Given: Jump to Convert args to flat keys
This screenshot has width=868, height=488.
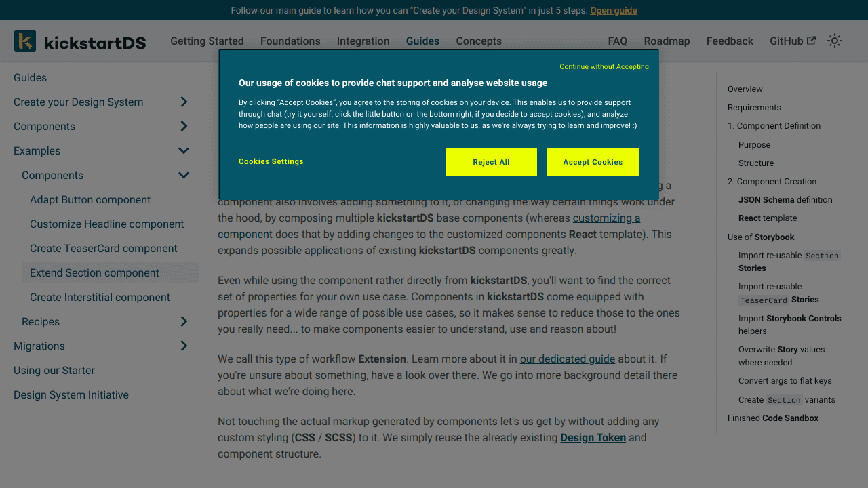Looking at the screenshot, I should [785, 380].
